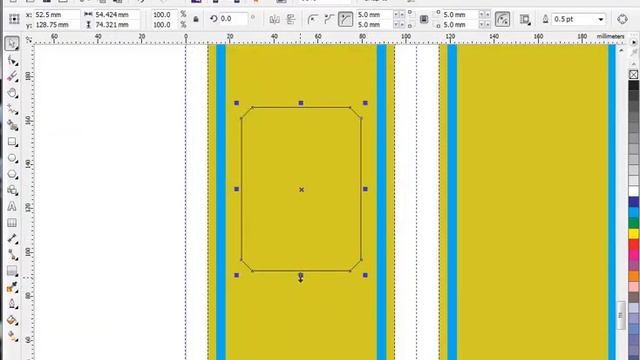The width and height of the screenshot is (640, 360).
Task: Click the top-right corner radius field
Action: (x=460, y=15)
